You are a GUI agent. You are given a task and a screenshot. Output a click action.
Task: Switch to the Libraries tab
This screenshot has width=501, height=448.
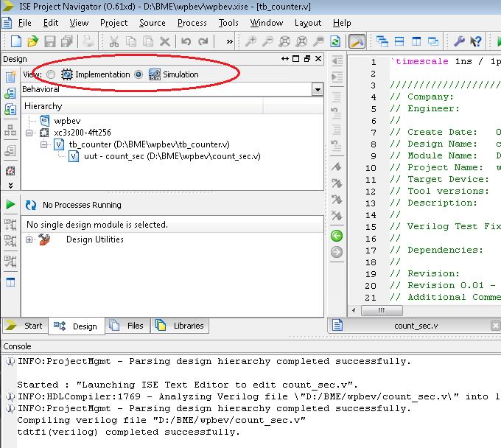click(180, 326)
